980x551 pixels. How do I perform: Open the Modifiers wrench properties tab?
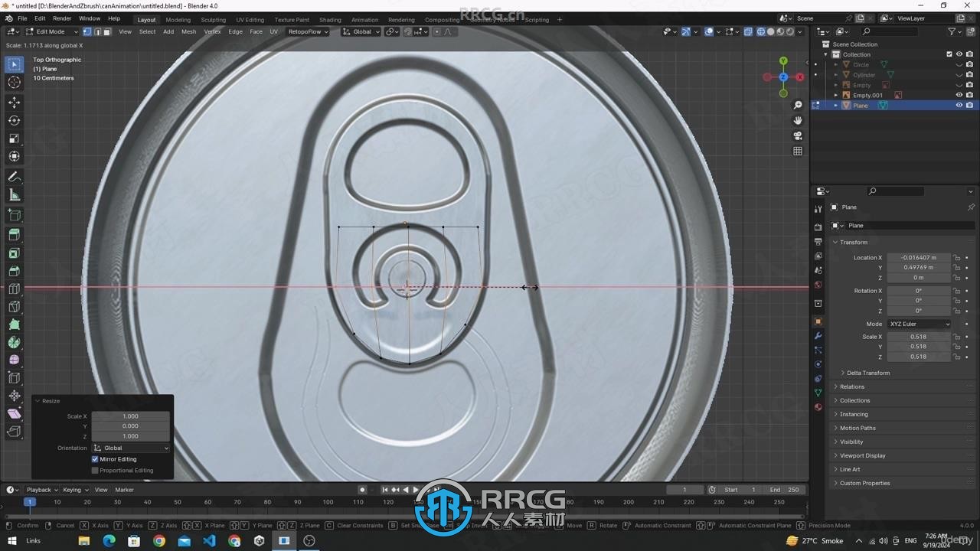818,336
